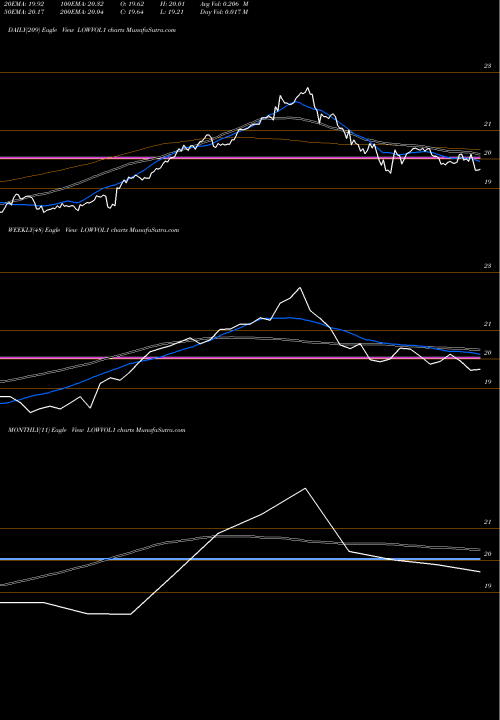Click the 19 axis label on weekly chart
Viewport: 500px width, 720px height.
tap(487, 382)
